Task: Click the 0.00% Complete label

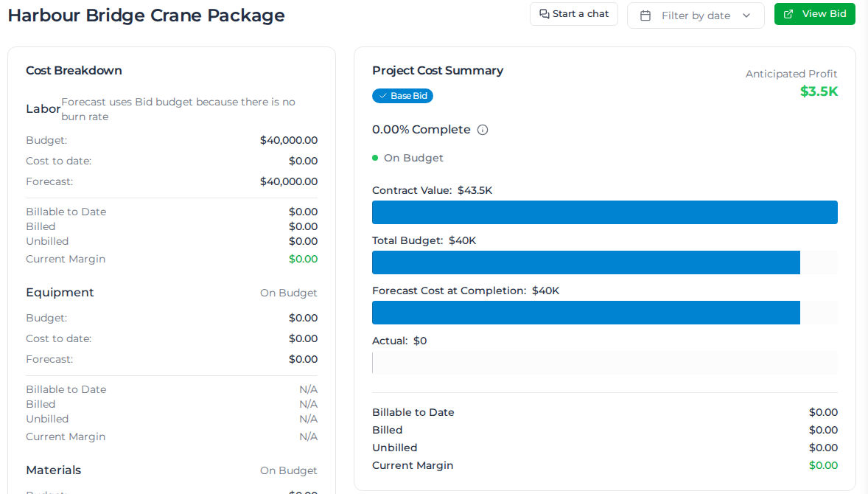Action: click(x=421, y=130)
